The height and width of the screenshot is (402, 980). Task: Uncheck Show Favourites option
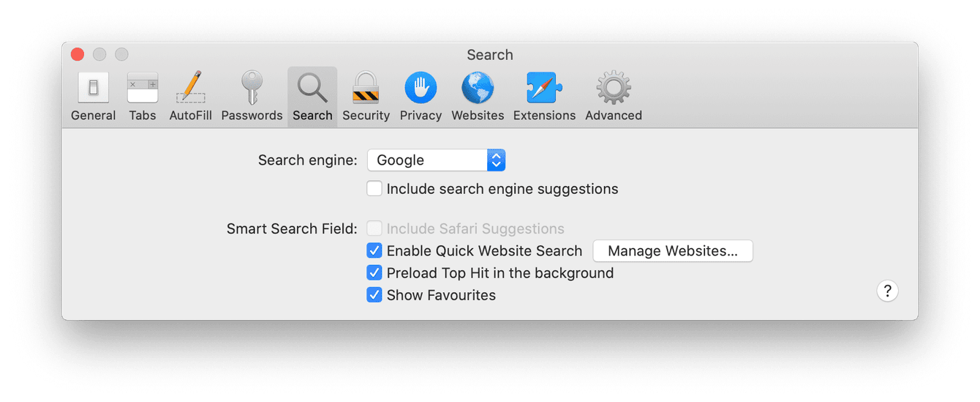tap(374, 295)
